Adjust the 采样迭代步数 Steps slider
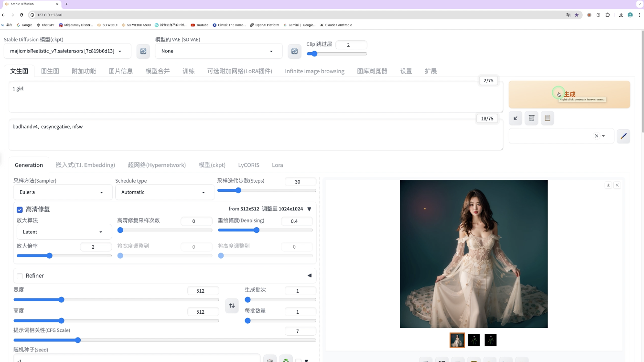 coord(267,190)
